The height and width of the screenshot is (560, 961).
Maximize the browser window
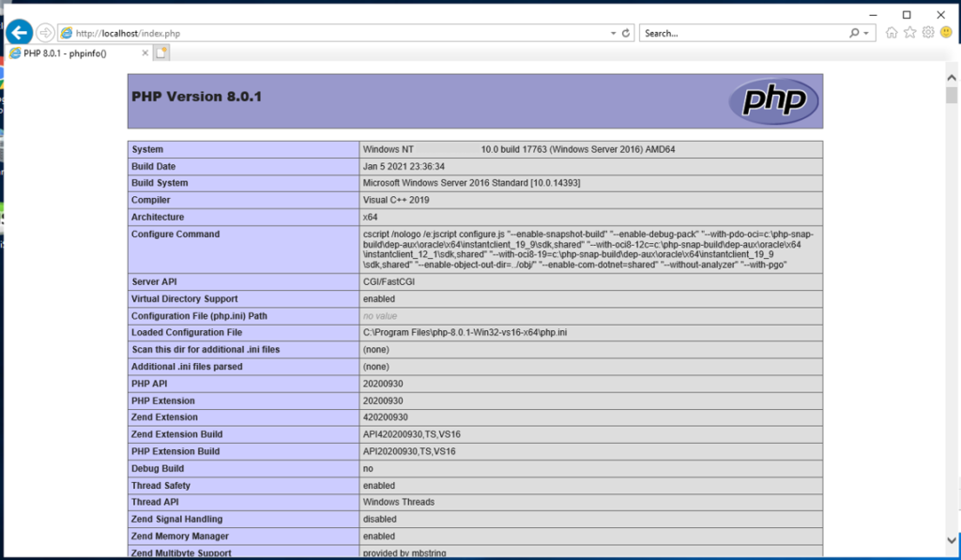click(907, 14)
